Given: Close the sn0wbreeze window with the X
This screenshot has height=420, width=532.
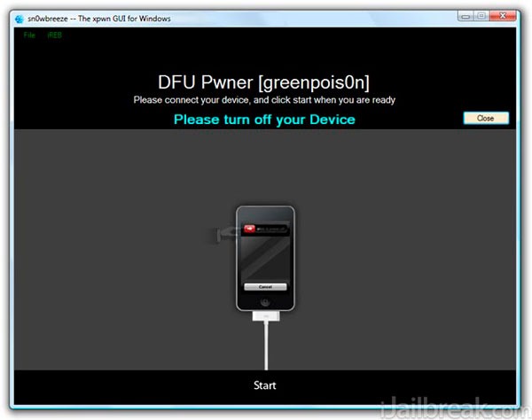Looking at the screenshot, I should (x=503, y=16).
